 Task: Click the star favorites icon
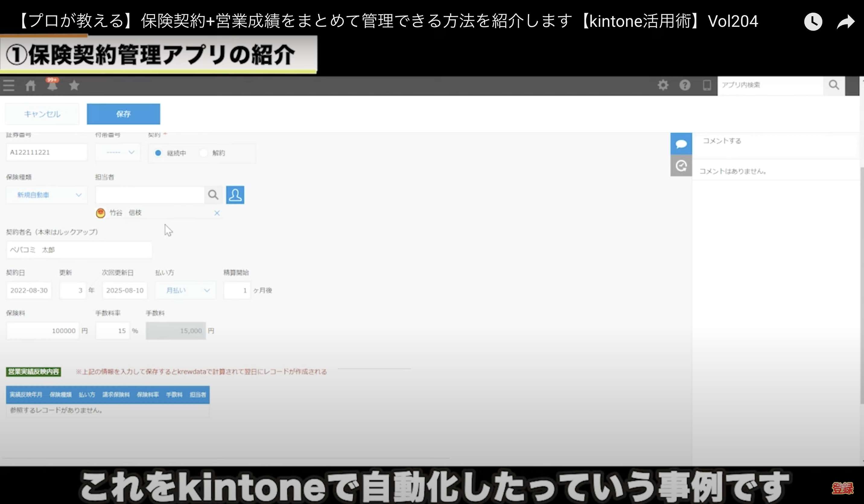[x=74, y=85]
